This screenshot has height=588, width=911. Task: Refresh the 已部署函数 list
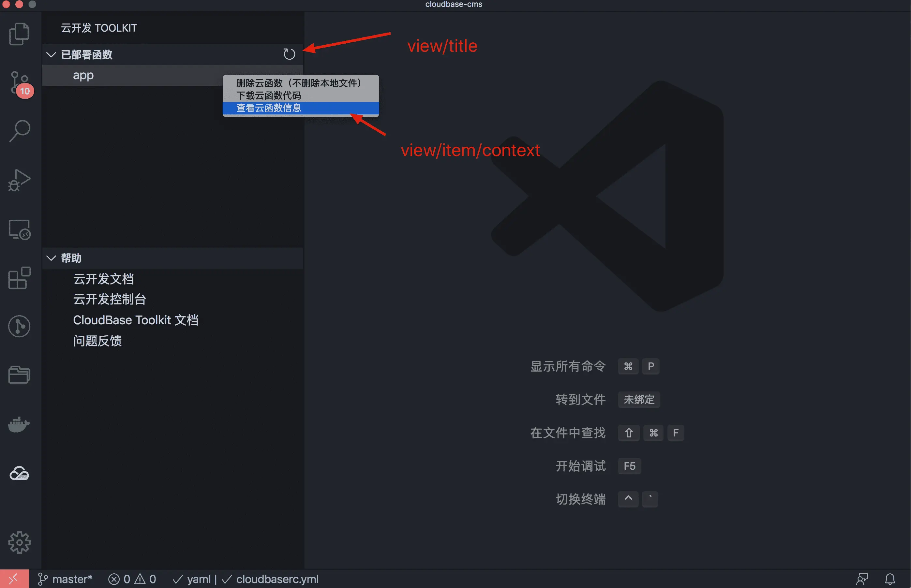coord(289,54)
